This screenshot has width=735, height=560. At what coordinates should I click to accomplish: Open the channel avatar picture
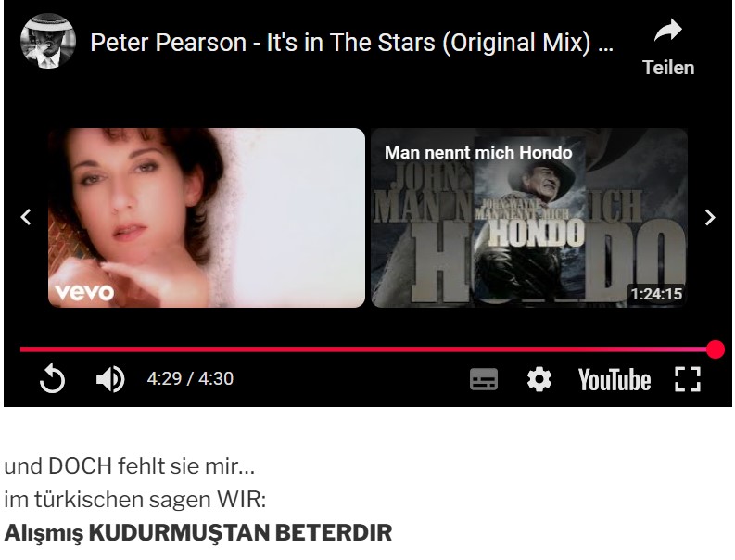pos(48,42)
